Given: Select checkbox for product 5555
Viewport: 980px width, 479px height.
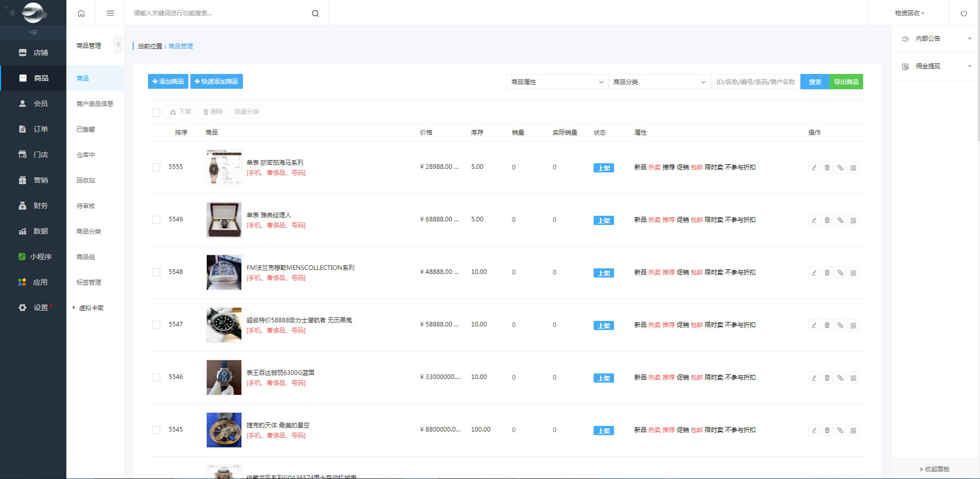Looking at the screenshot, I should 156,167.
